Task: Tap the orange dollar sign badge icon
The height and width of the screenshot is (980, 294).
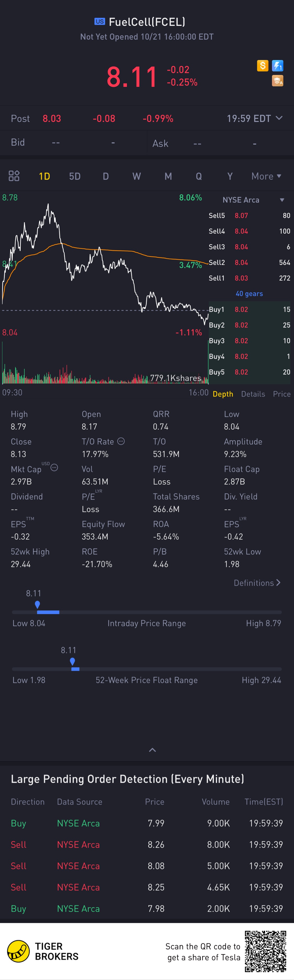Action: [262, 66]
